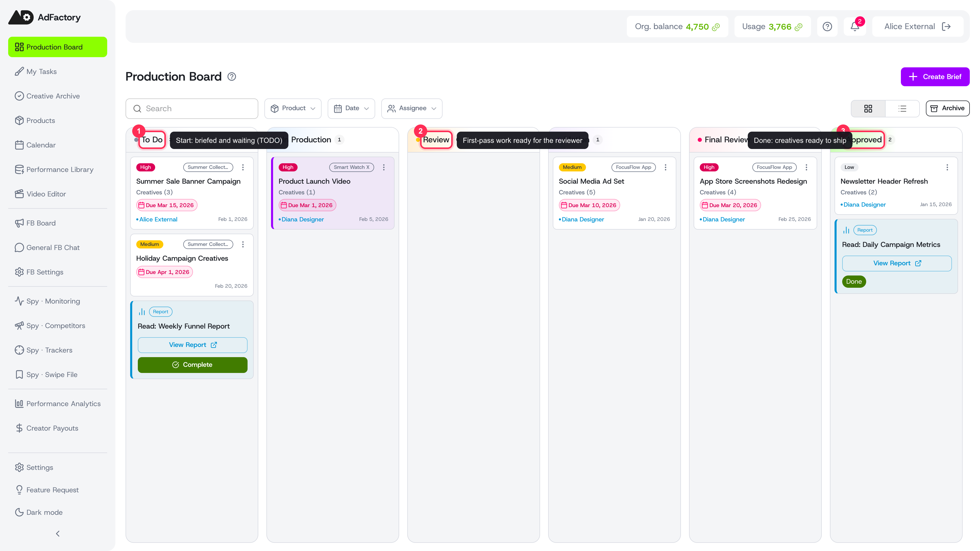Screen dimensions: 980x551
Task: Open the Calendar
Action: point(57,145)
